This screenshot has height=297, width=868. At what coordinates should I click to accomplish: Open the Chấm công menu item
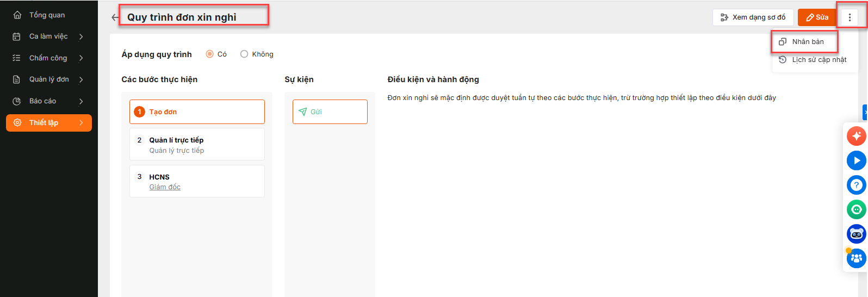click(x=49, y=58)
